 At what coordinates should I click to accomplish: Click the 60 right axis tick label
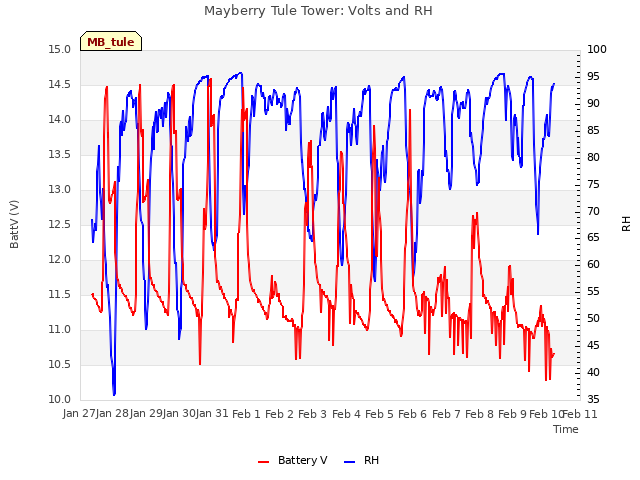tap(593, 265)
